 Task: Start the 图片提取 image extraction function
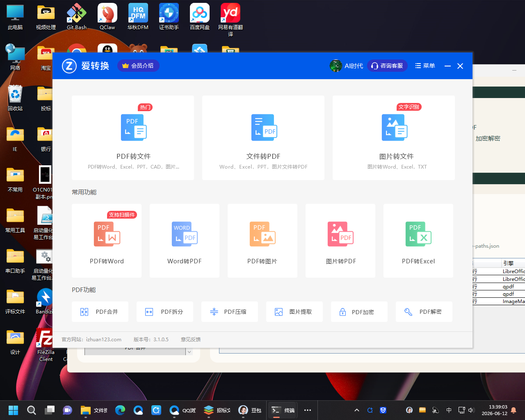point(294,312)
